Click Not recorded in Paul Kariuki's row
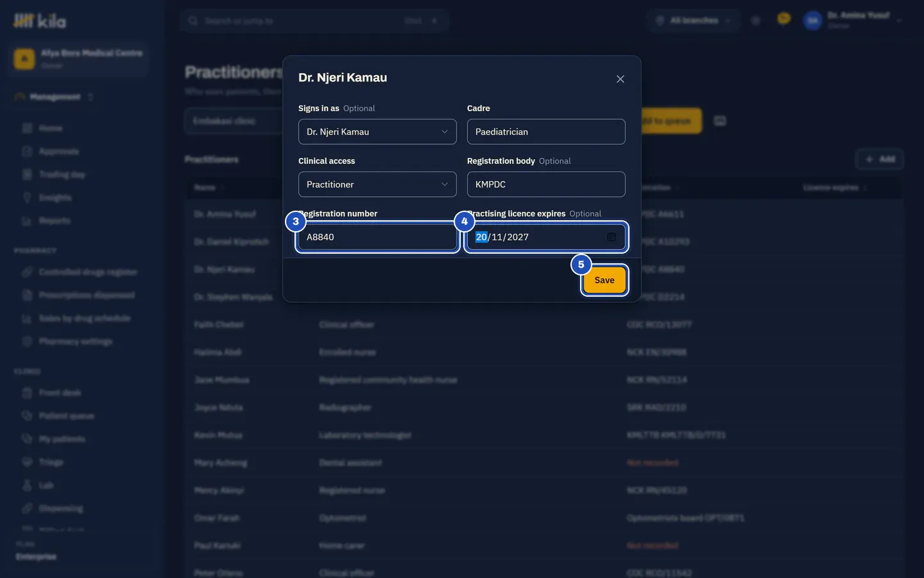Screen dimensions: 924x578 pyautogui.click(x=653, y=546)
